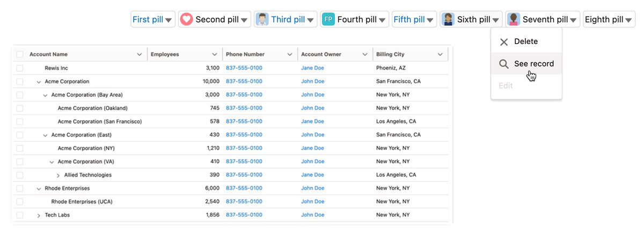Collapse the Rhode Enterprises row
The image size is (644, 233).
coord(39,188)
